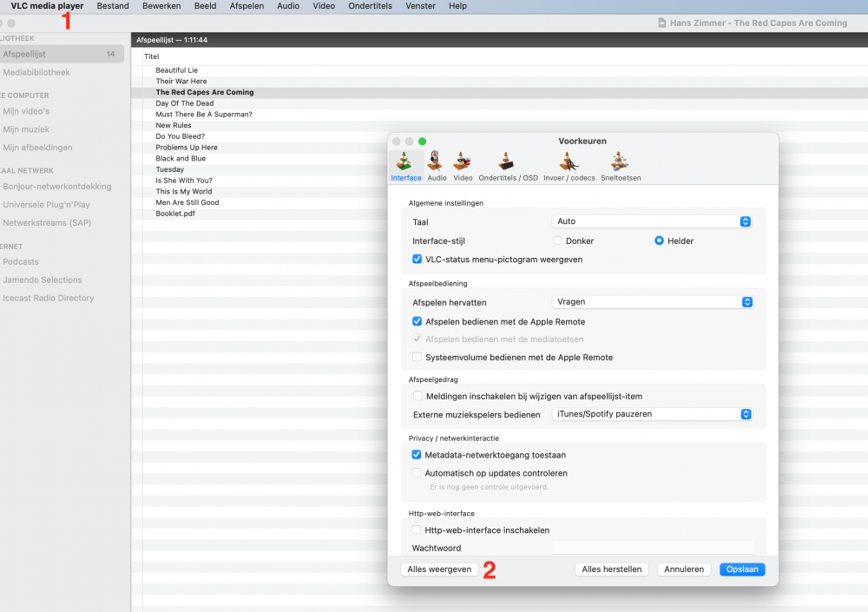Click the document icon beside the window title

[x=662, y=23]
